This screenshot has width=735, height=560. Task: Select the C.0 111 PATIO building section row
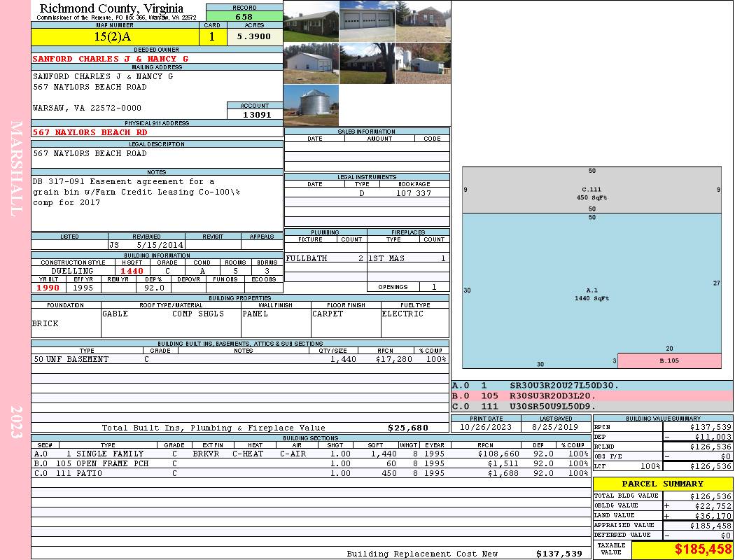[x=311, y=473]
